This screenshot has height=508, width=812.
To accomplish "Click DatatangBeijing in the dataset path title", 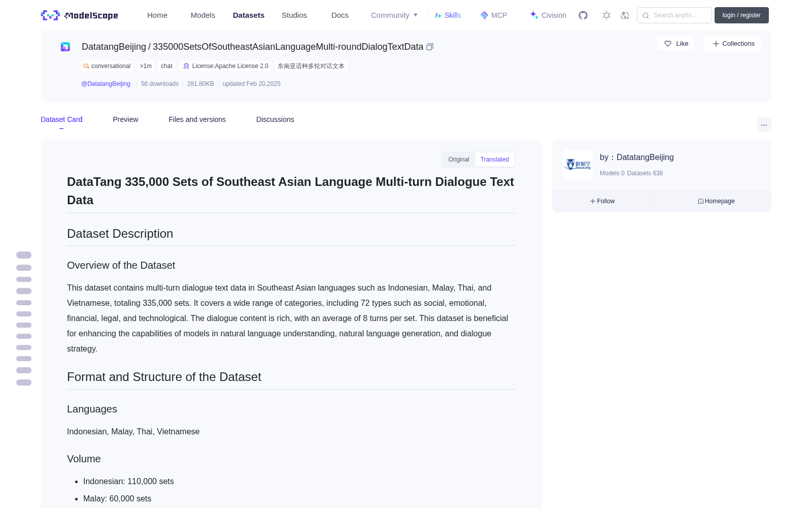I will coord(114,47).
